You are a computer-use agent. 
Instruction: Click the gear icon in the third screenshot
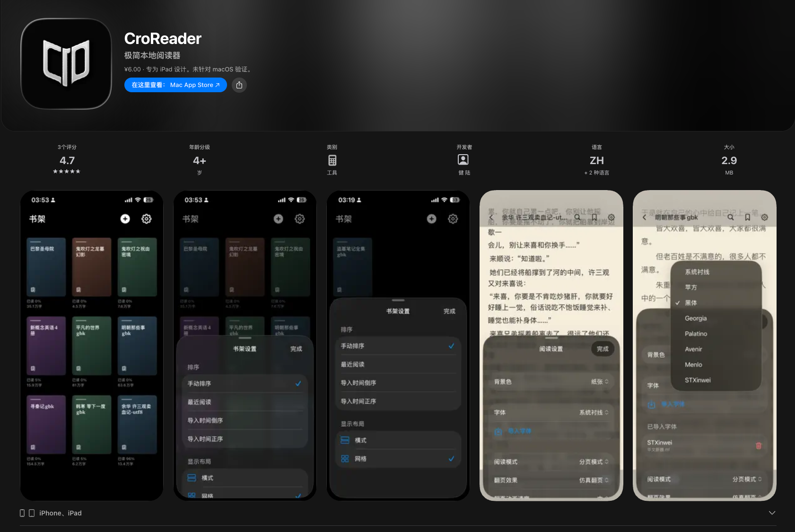pyautogui.click(x=453, y=218)
